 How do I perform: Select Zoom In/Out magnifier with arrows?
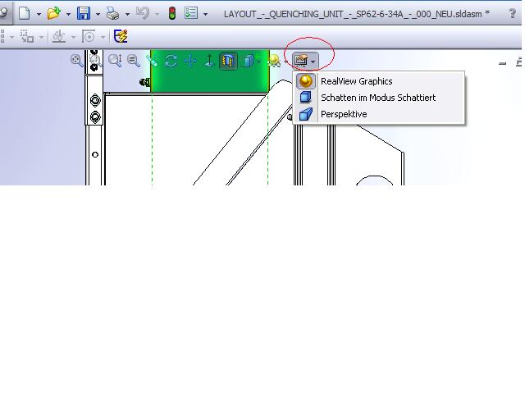[115, 61]
